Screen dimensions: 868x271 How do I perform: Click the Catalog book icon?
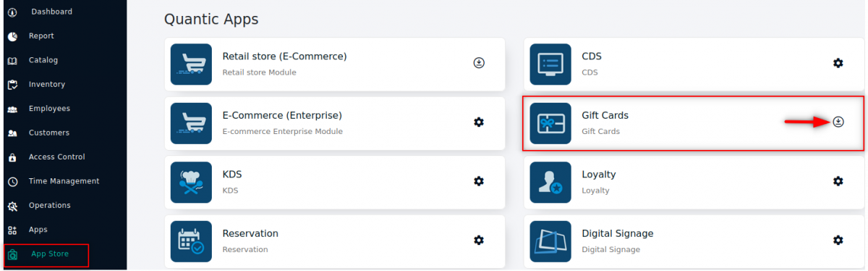[12, 61]
